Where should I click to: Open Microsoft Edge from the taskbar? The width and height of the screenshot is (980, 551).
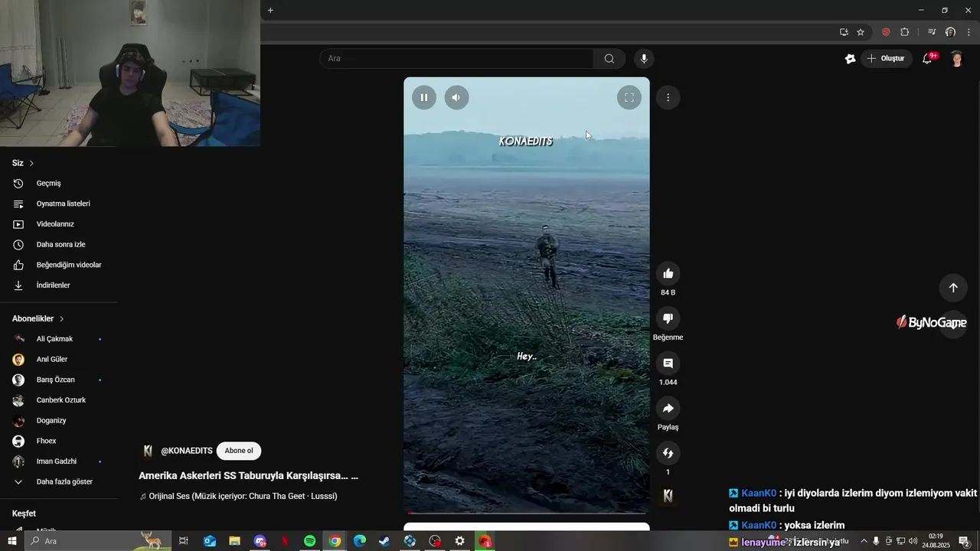[360, 541]
